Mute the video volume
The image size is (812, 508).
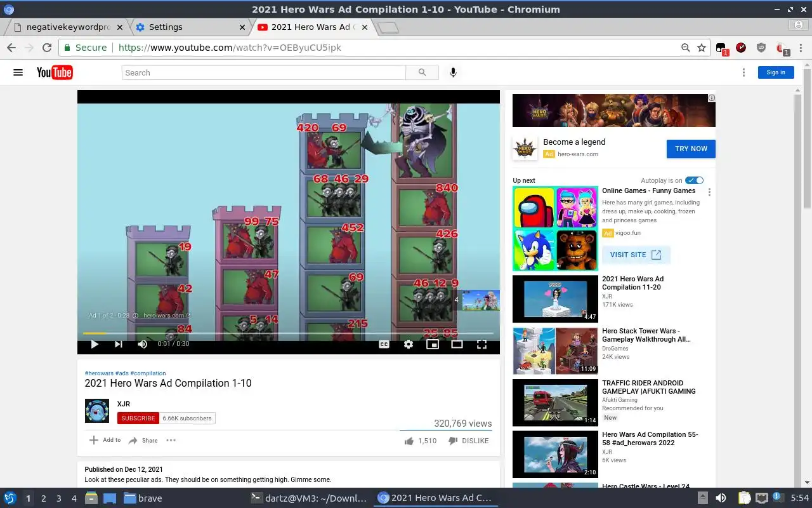[x=143, y=344]
